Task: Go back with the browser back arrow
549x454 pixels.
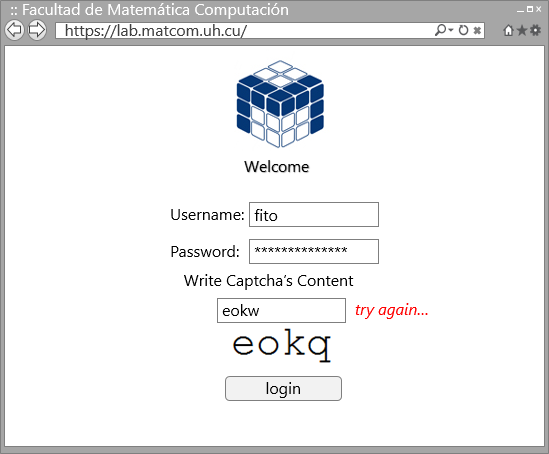Action: (14, 30)
